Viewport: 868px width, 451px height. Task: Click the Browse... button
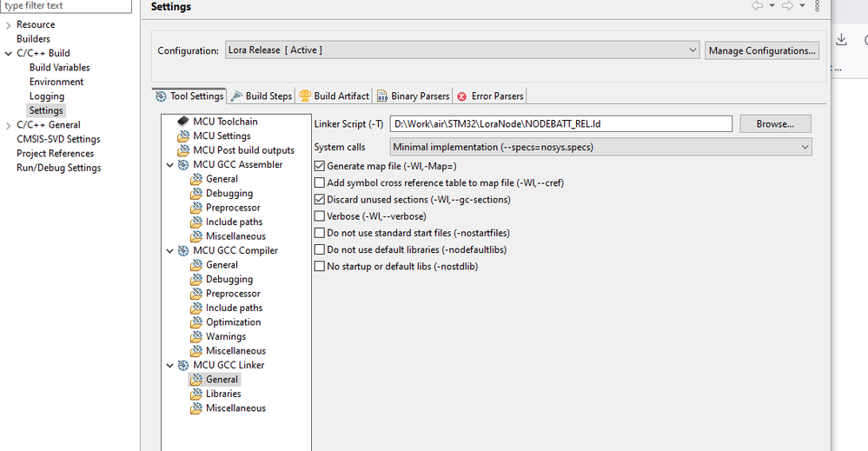click(775, 124)
